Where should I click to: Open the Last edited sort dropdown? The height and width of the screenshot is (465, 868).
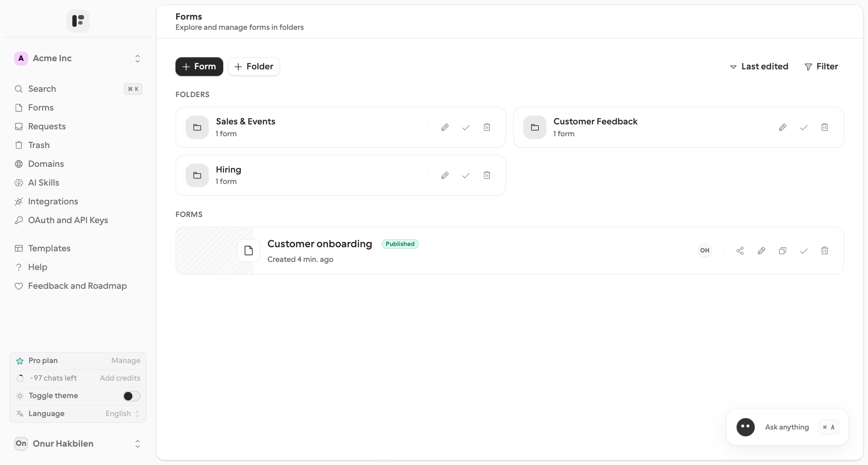(x=759, y=66)
